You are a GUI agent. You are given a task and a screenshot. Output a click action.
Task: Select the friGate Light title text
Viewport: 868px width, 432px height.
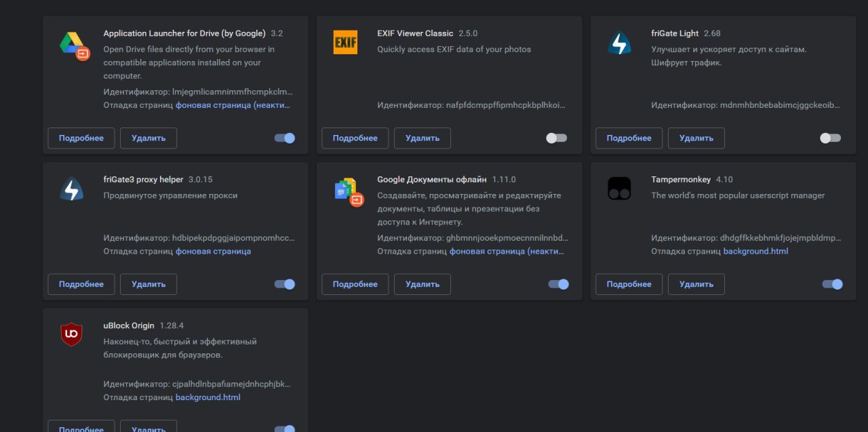click(x=675, y=33)
